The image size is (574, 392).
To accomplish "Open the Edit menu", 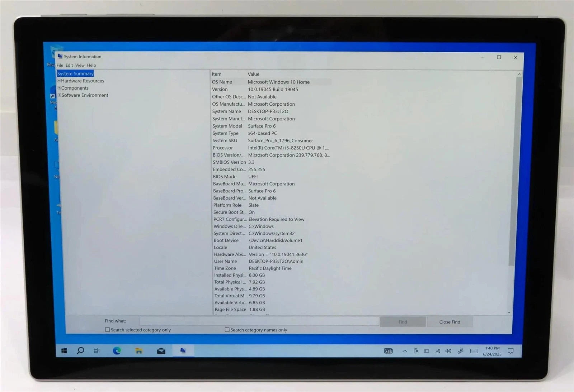I will (69, 65).
